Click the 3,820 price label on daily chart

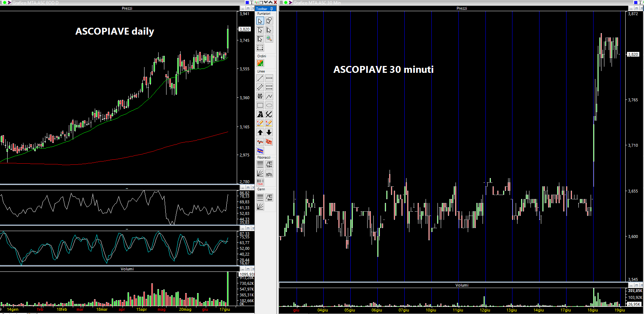click(x=244, y=29)
